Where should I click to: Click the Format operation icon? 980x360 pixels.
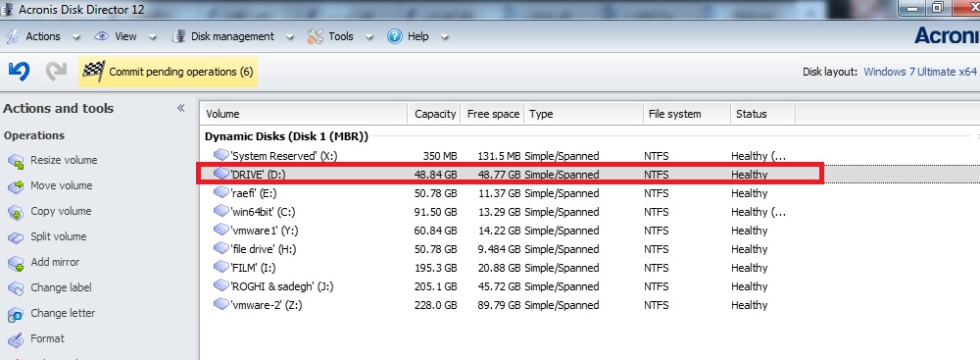(x=16, y=340)
